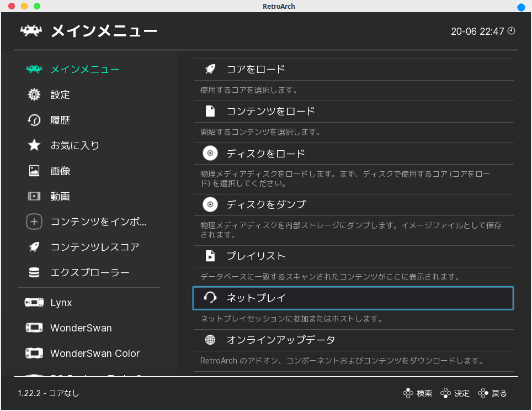Click the メインメニュー header title
This screenshot has height=411, width=532.
click(x=104, y=31)
